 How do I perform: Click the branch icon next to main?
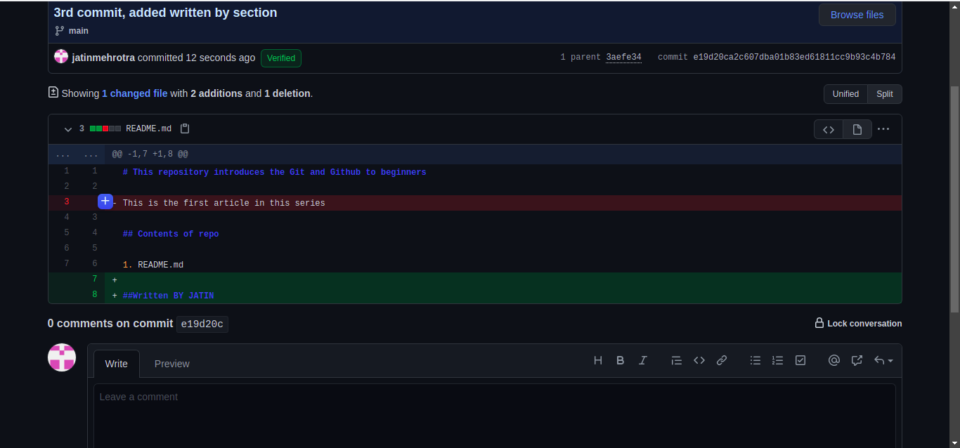click(x=59, y=31)
